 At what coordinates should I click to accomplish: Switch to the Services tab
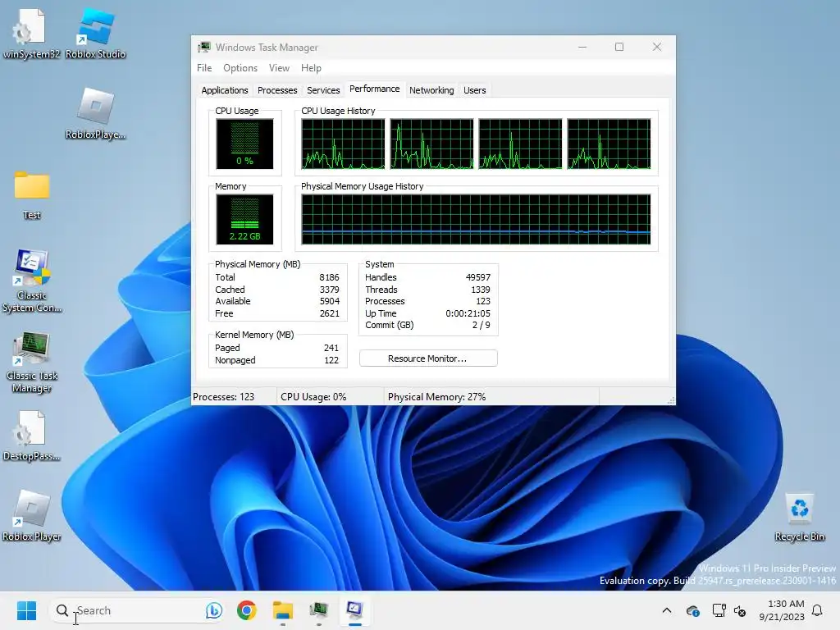[x=323, y=90]
